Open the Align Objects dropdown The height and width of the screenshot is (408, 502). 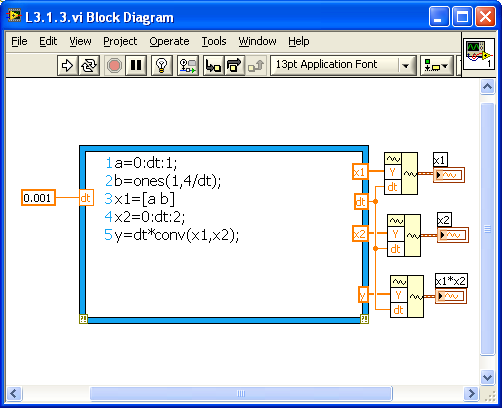437,65
